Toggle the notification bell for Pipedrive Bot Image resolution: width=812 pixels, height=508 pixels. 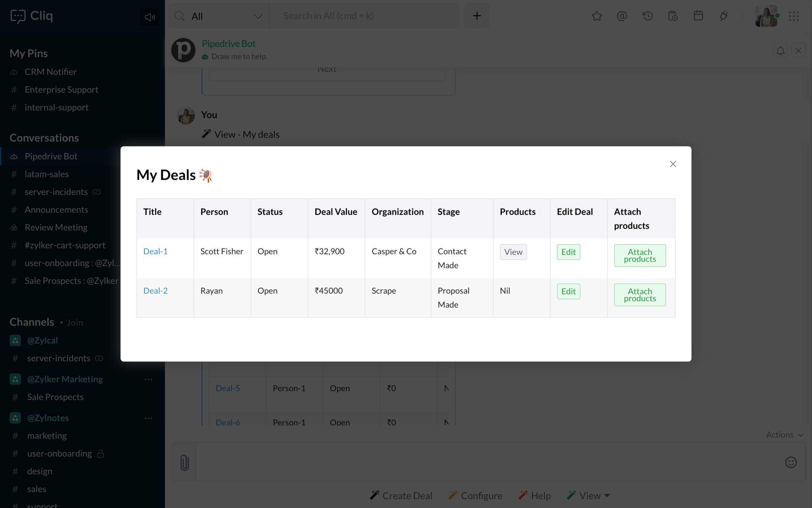[781, 51]
